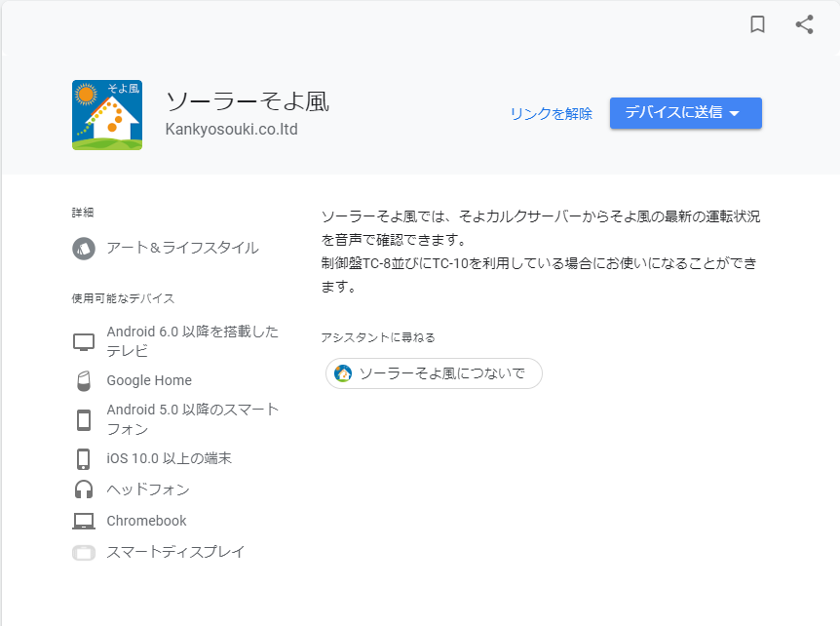840x626 pixels.
Task: Click the Google Home text label
Action: [149, 380]
